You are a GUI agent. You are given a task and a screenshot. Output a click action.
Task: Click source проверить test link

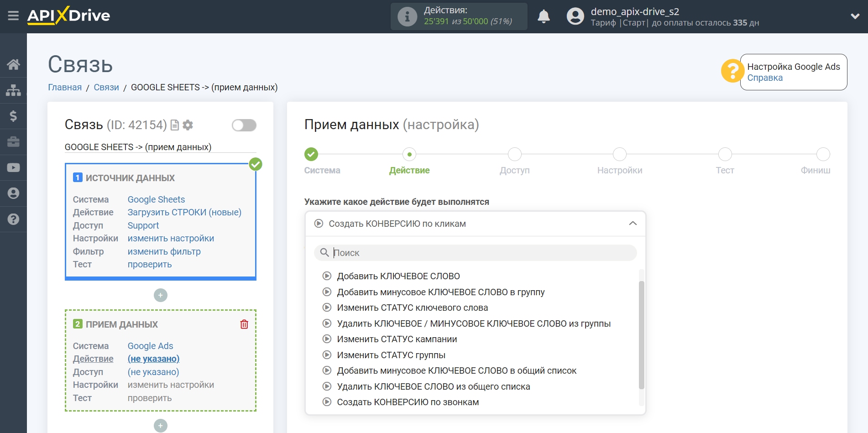[x=150, y=264]
